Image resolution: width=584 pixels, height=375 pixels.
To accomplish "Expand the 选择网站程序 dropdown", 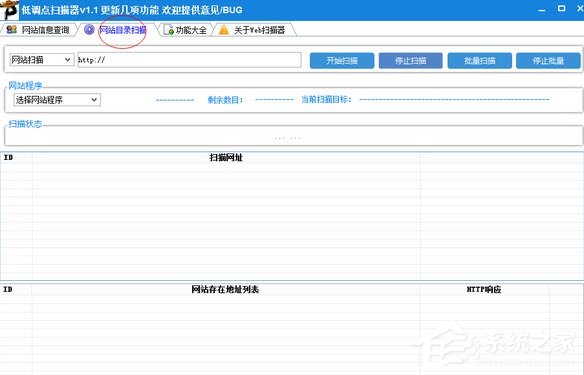I will tap(57, 100).
